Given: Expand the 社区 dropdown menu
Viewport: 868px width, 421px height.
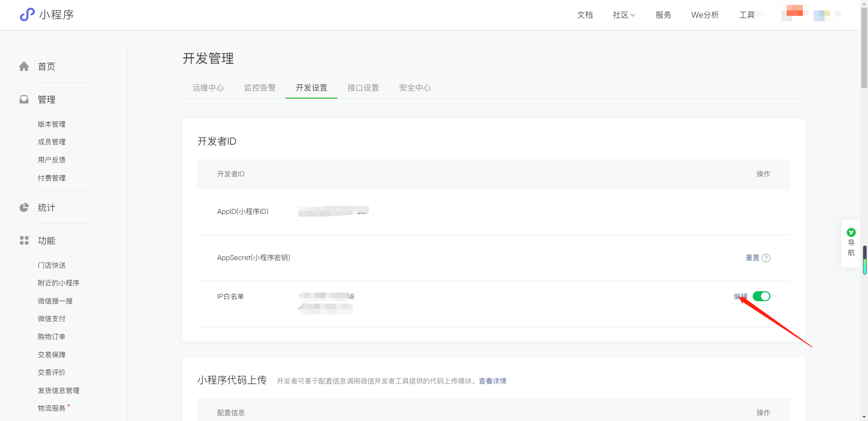Looking at the screenshot, I should point(623,15).
